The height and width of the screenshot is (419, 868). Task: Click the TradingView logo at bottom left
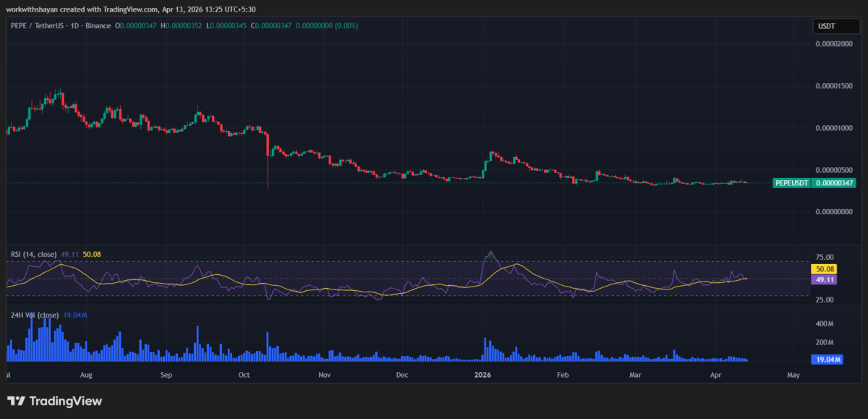(54, 400)
